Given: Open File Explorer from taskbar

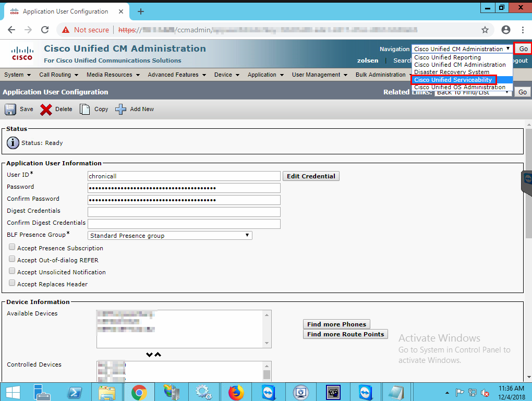Looking at the screenshot, I should (107, 393).
